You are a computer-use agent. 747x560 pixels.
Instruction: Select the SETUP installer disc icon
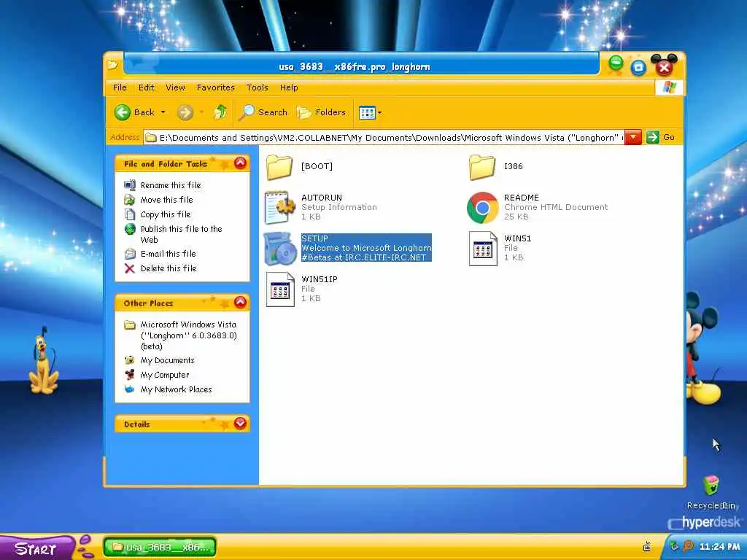[280, 249]
